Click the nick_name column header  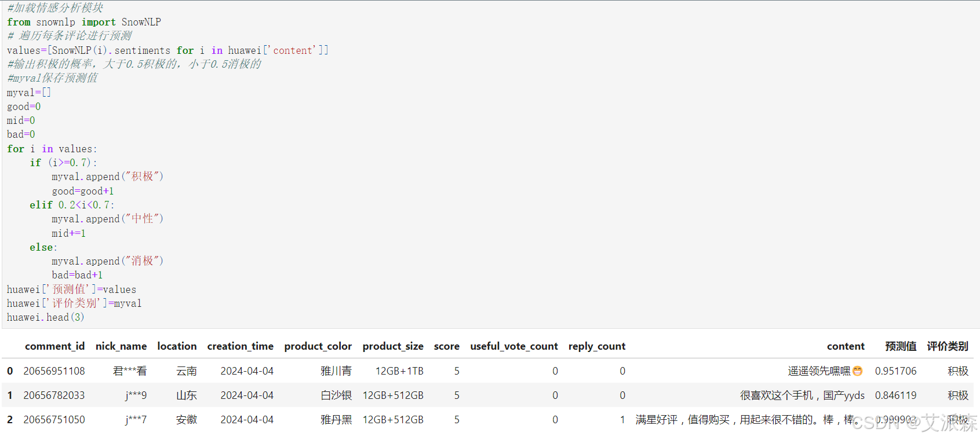[x=121, y=346]
